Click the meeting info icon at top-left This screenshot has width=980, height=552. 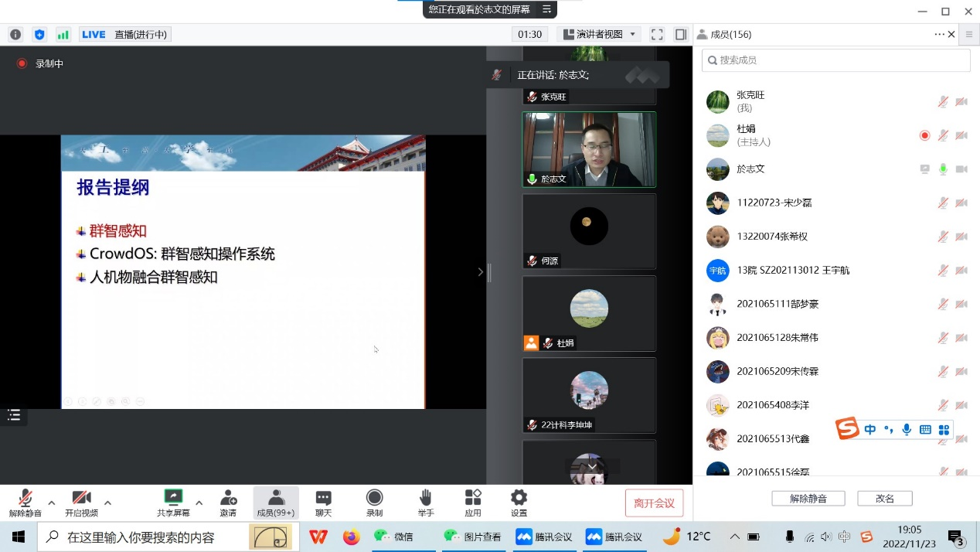coord(15,34)
